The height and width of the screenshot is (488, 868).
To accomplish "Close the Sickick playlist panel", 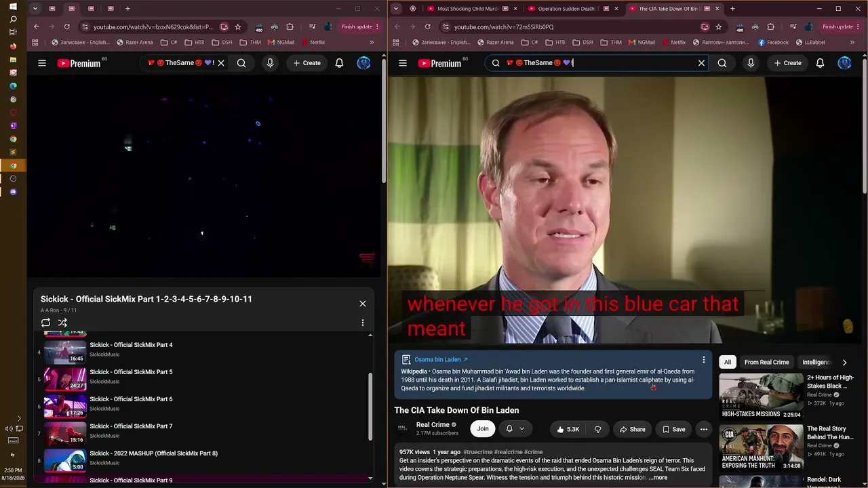I will [363, 304].
